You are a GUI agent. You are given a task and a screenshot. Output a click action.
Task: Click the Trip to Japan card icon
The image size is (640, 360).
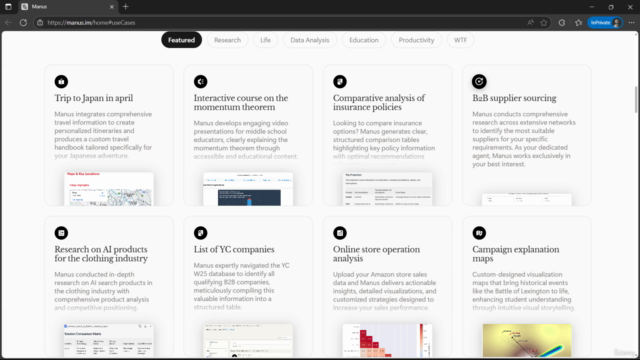point(61,82)
